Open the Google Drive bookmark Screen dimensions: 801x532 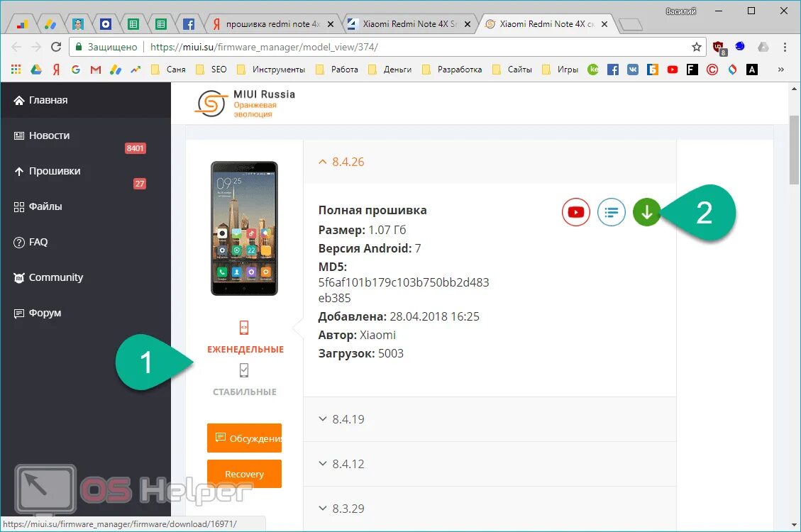pos(35,70)
